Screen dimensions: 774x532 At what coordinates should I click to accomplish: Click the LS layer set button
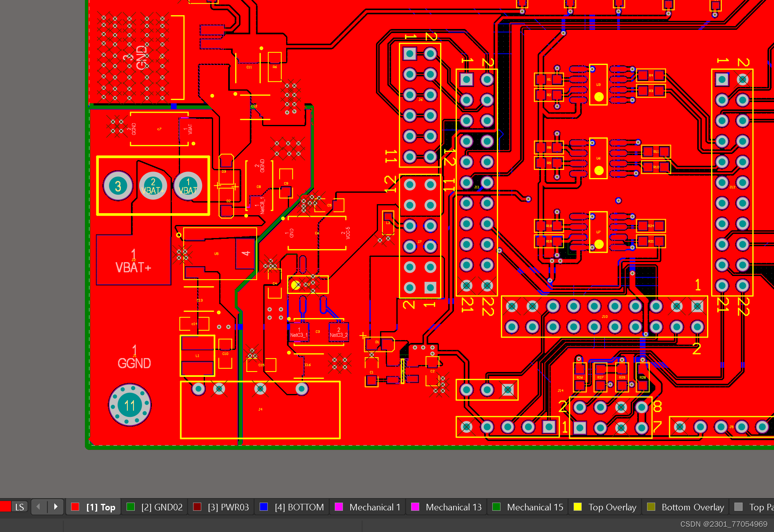tap(19, 507)
